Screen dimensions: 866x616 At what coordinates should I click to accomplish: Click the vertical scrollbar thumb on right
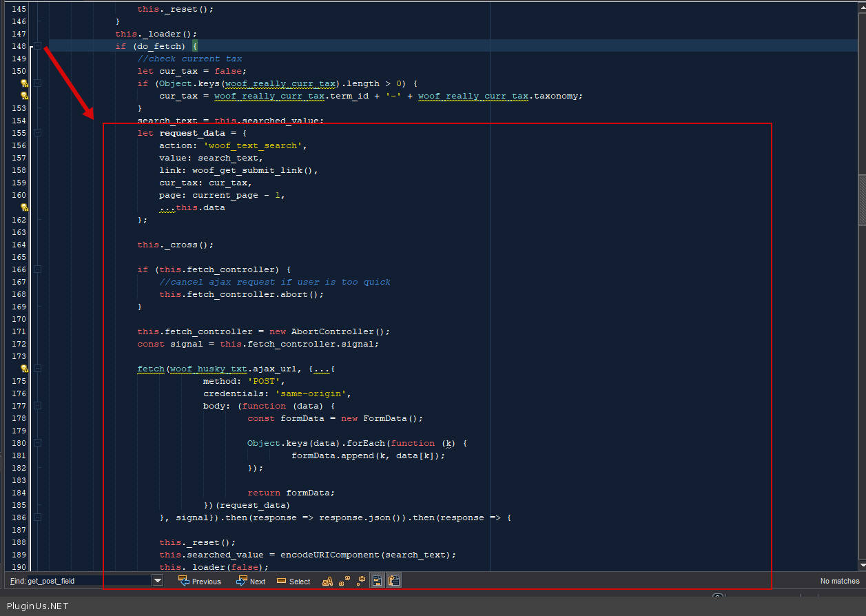pos(861,200)
